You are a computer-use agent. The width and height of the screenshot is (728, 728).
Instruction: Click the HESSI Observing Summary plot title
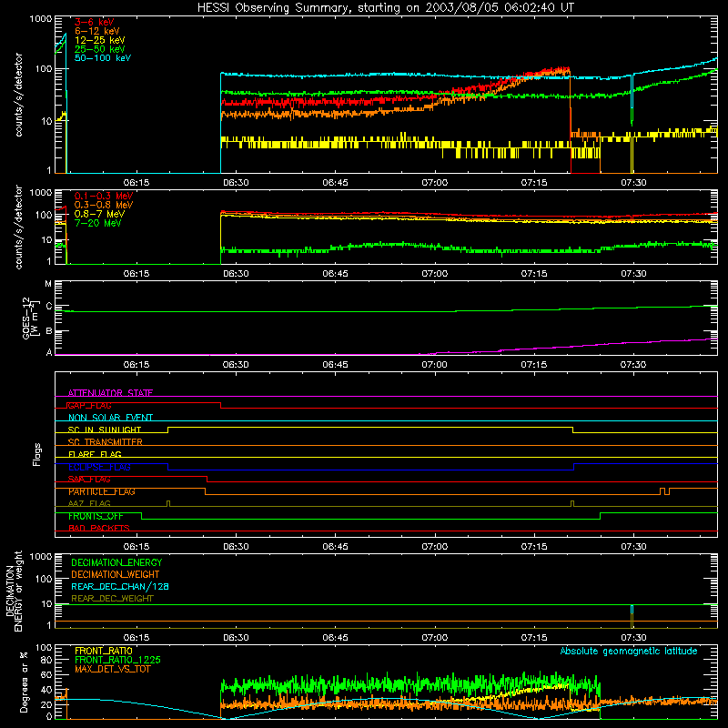pyautogui.click(x=386, y=8)
